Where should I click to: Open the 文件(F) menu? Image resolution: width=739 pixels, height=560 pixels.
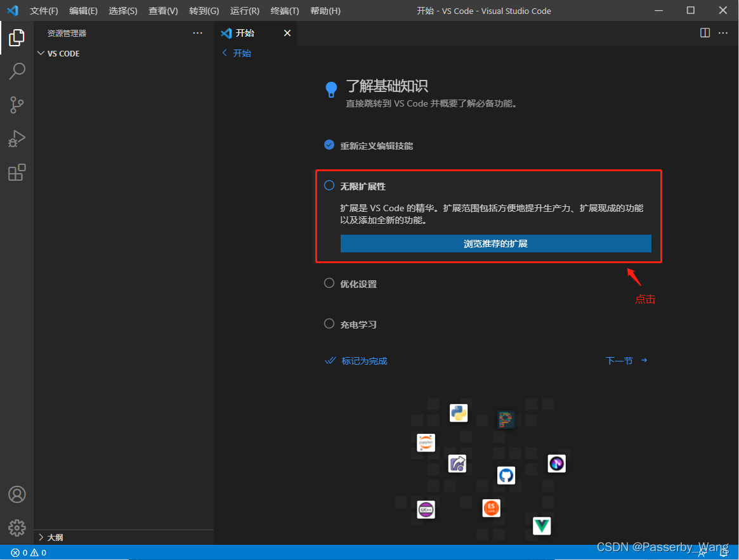[x=44, y=11]
